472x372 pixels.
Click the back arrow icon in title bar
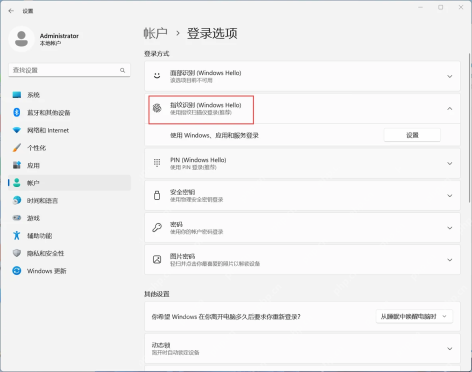(x=11, y=11)
